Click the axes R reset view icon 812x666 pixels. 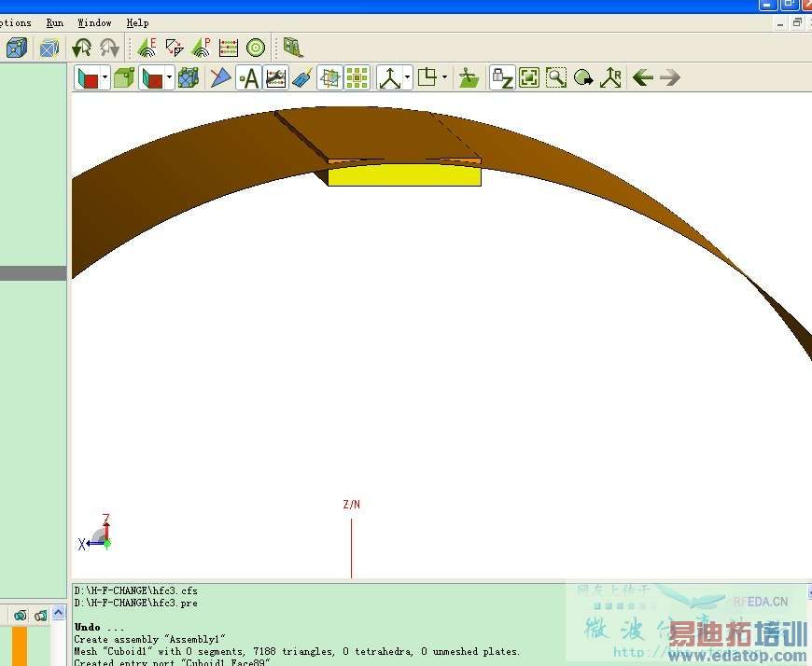611,78
